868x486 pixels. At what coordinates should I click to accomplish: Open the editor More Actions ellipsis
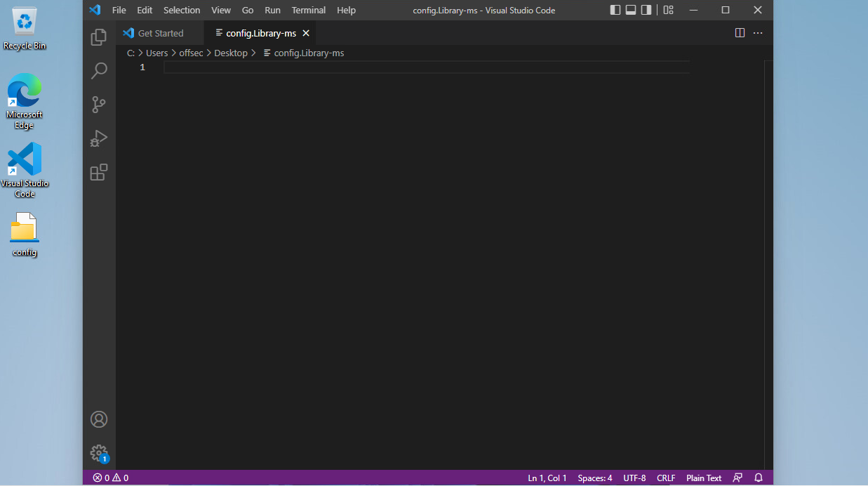tap(758, 33)
